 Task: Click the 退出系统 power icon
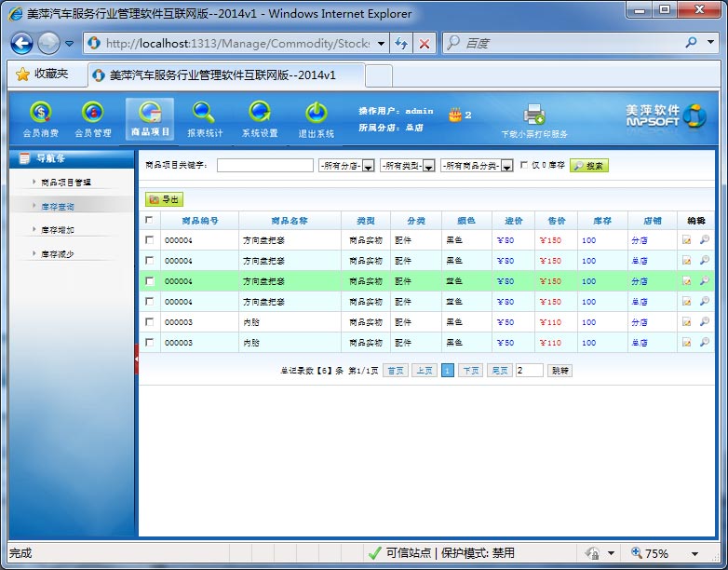(x=317, y=114)
